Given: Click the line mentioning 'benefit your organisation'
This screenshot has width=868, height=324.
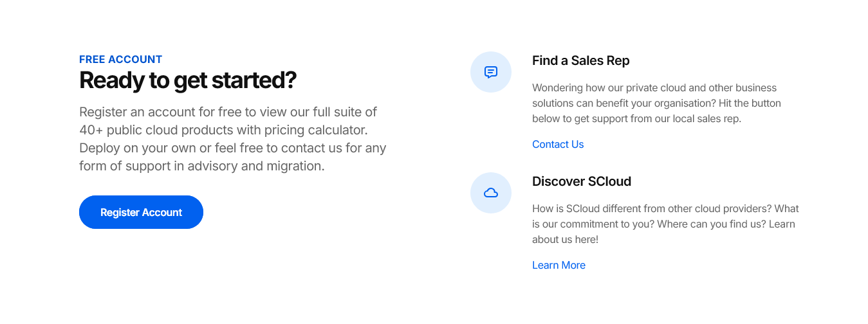Looking at the screenshot, I should coord(656,104).
